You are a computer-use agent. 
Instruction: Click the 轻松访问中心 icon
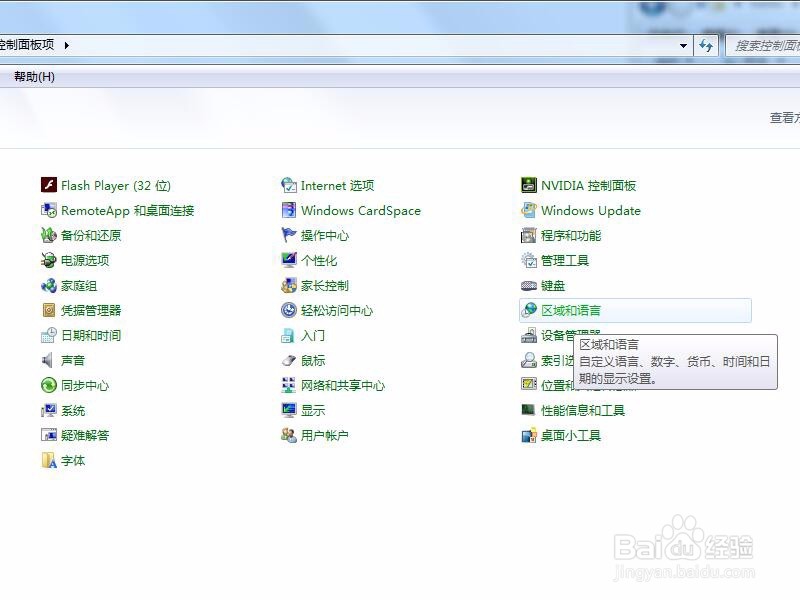pyautogui.click(x=289, y=310)
